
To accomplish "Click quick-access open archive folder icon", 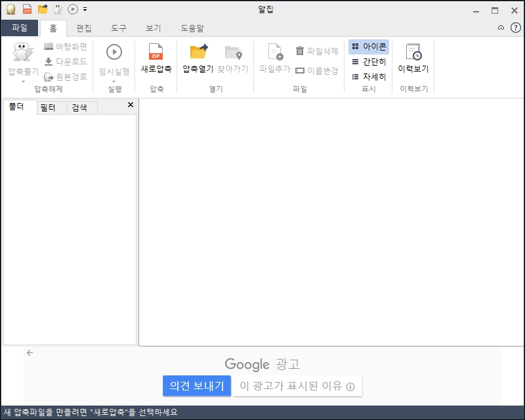I will [x=43, y=9].
